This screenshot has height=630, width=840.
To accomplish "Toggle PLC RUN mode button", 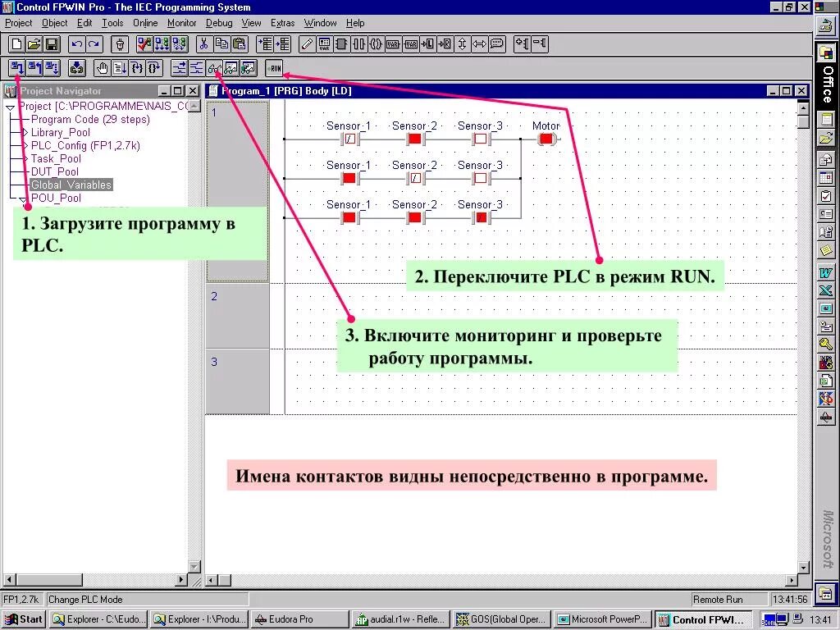I will 275,68.
